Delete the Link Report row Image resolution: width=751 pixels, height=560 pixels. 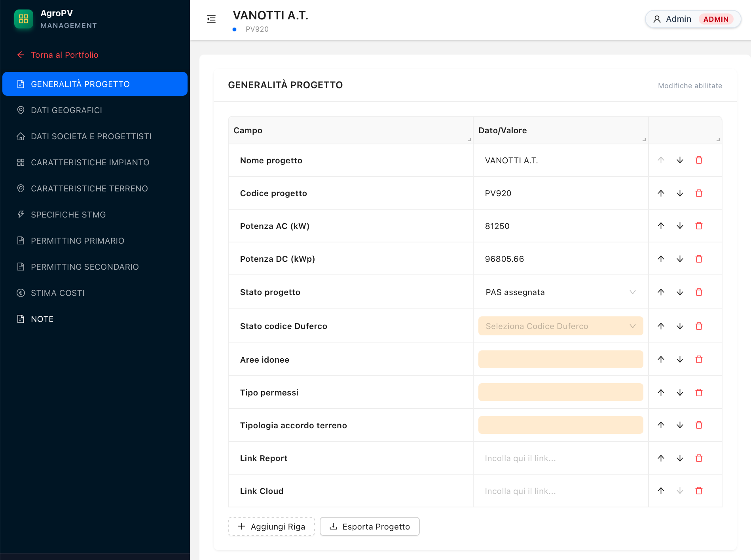tap(699, 458)
